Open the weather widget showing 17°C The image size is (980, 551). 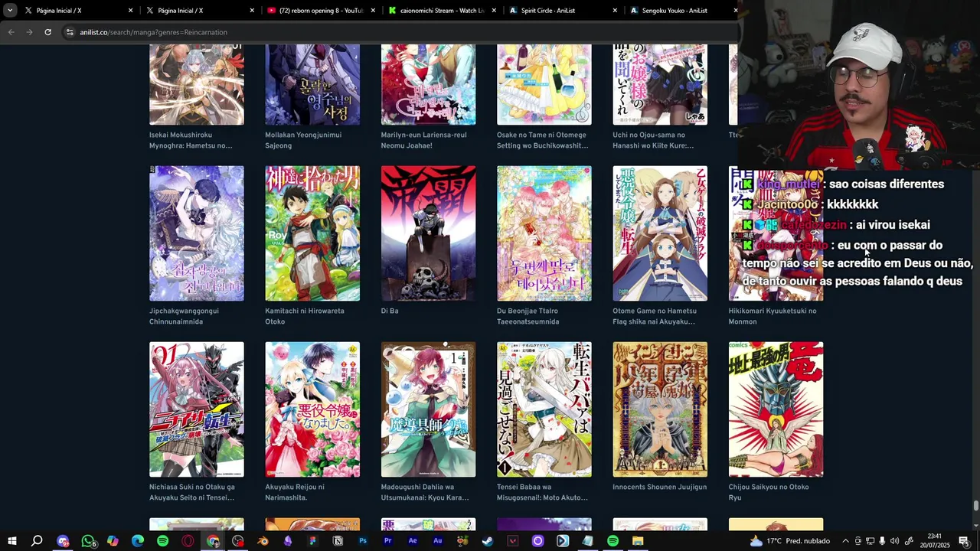click(x=792, y=541)
